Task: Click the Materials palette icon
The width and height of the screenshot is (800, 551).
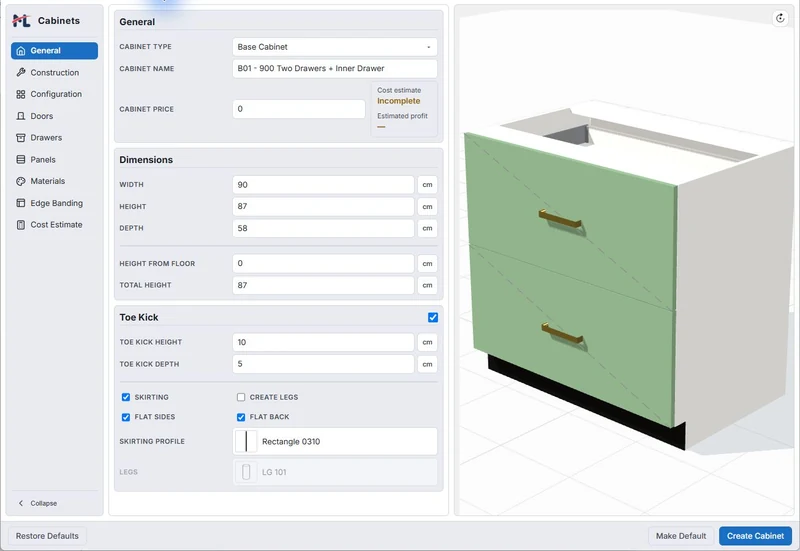Action: (21, 181)
